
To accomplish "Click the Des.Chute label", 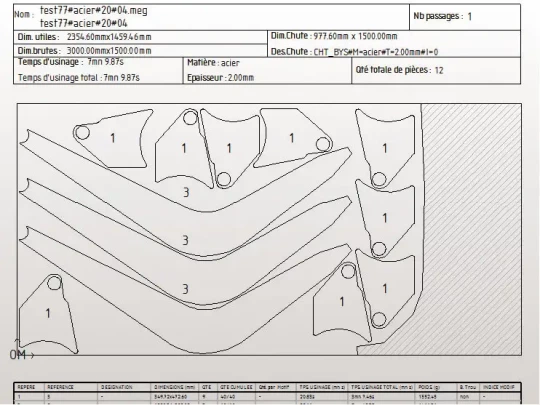I will (x=291, y=52).
